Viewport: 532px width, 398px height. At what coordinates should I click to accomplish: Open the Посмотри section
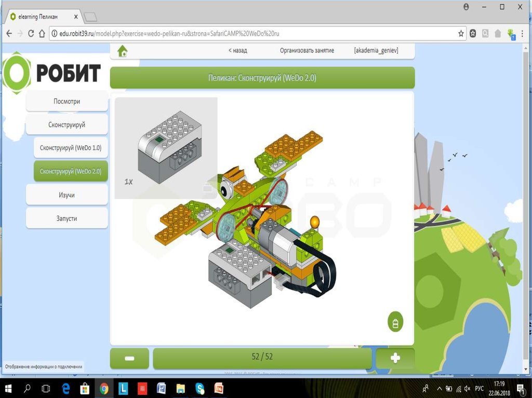pyautogui.click(x=67, y=101)
